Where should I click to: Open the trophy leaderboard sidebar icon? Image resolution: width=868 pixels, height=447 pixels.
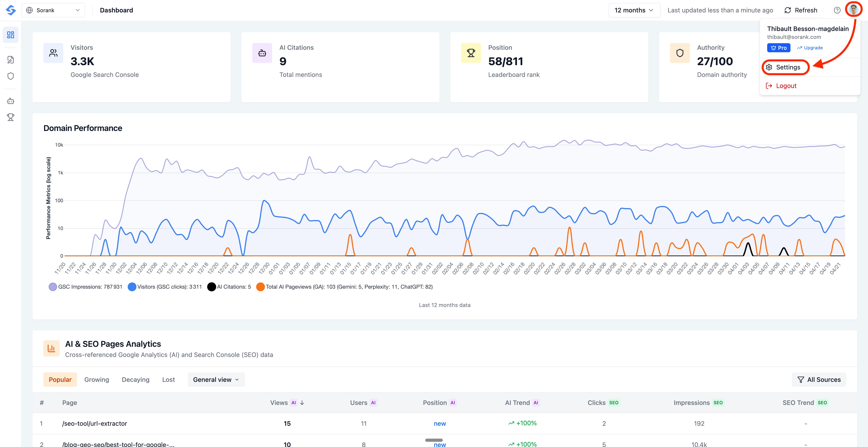tap(11, 117)
